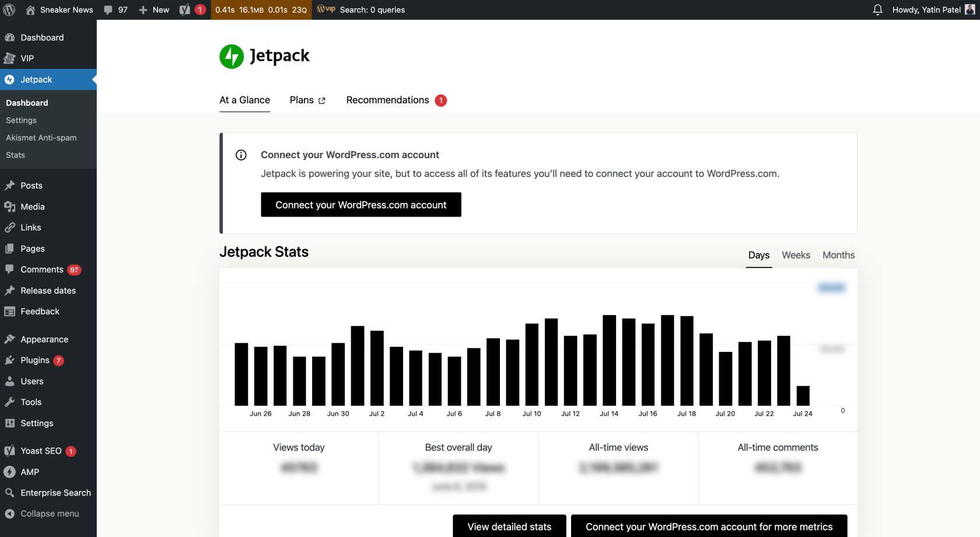Click View detailed stats button
The image size is (980, 537).
509,526
